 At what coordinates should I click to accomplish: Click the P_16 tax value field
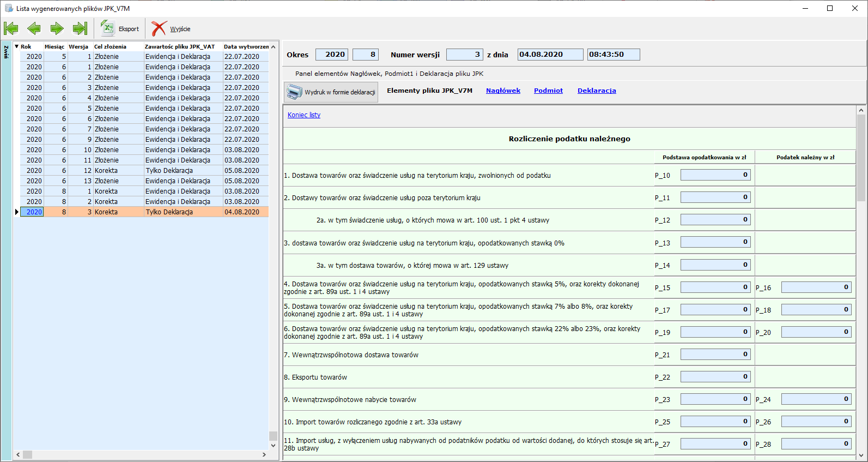tap(816, 287)
